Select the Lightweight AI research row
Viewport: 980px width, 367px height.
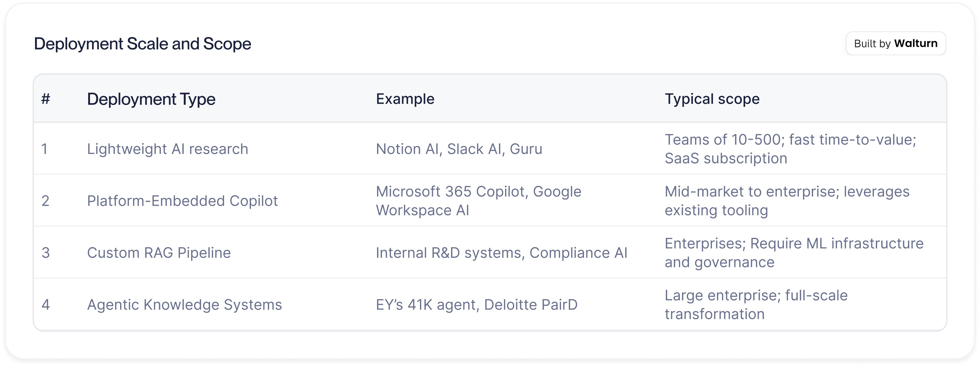click(167, 149)
